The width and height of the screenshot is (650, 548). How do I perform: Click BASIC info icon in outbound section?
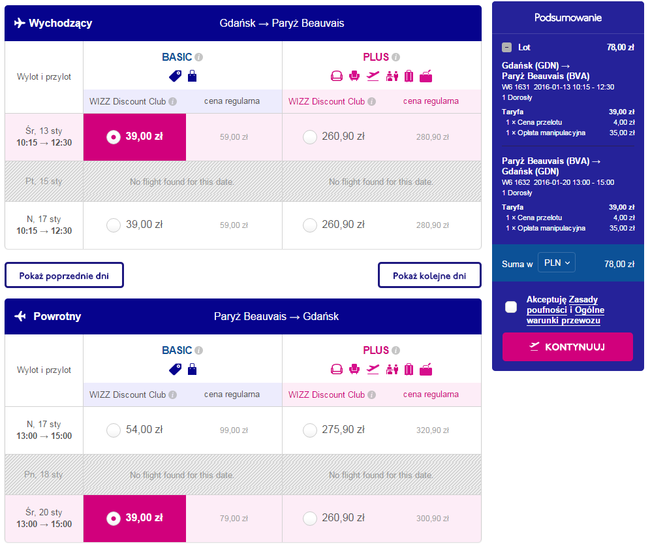199,57
